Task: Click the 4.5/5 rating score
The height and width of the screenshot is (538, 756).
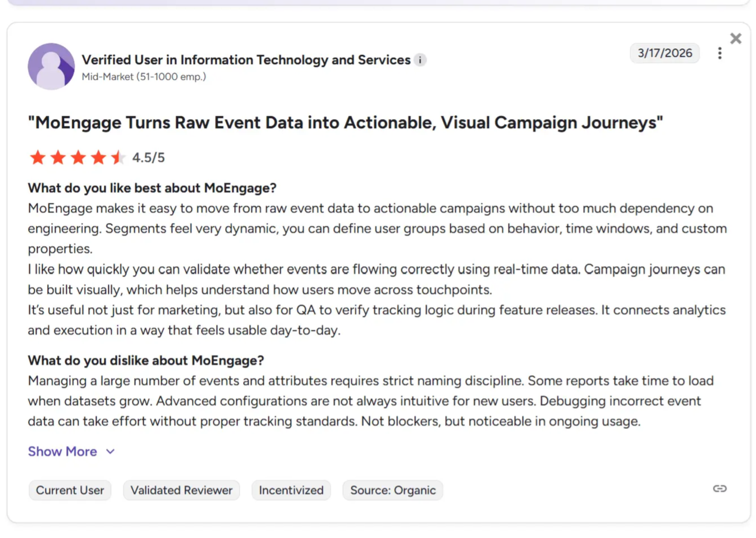Action: point(149,158)
